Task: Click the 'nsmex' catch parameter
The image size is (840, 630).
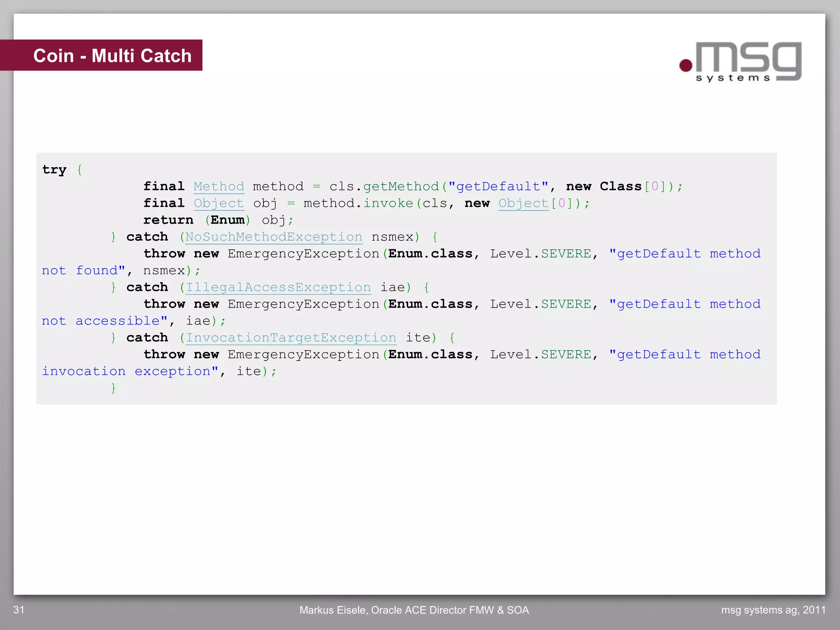Action: (x=393, y=237)
